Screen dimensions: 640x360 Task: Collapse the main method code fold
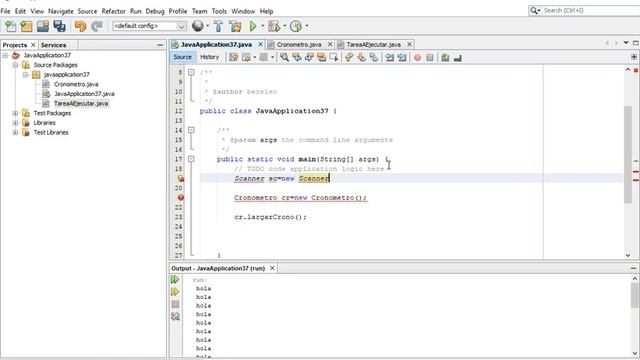pos(191,159)
